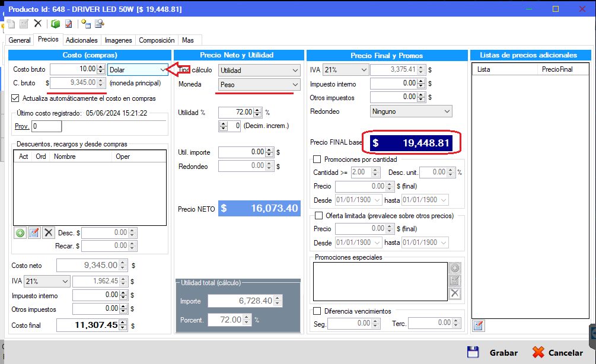Click the Grabar button label
Image resolution: width=596 pixels, height=364 pixels.
(x=503, y=353)
